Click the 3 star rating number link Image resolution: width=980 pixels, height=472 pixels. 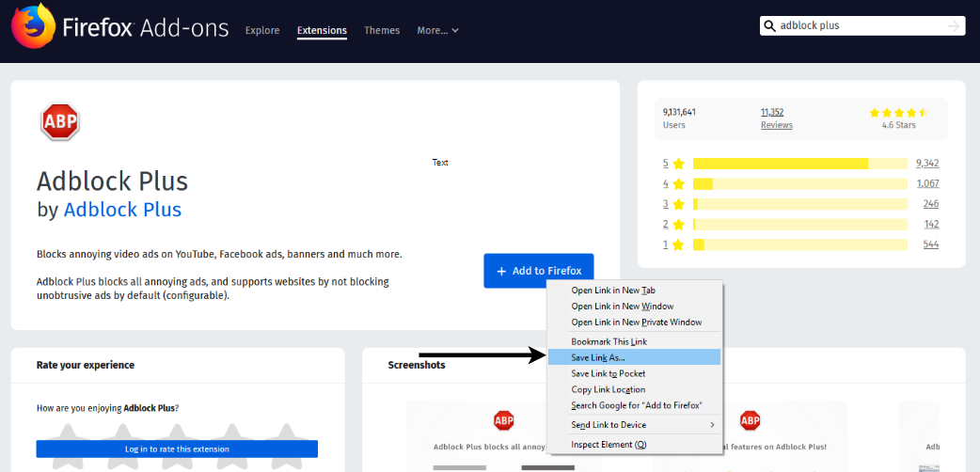(666, 204)
